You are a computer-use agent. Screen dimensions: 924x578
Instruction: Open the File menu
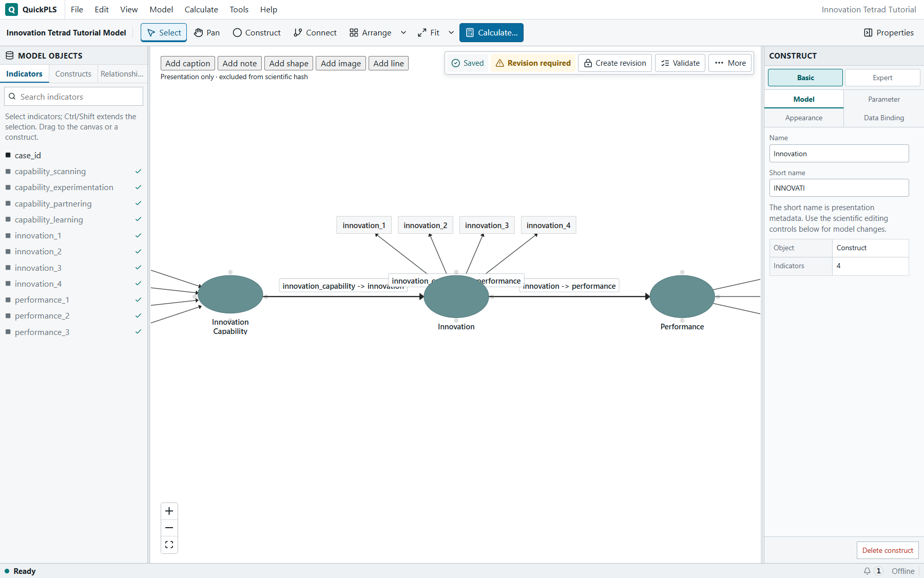pyautogui.click(x=77, y=9)
